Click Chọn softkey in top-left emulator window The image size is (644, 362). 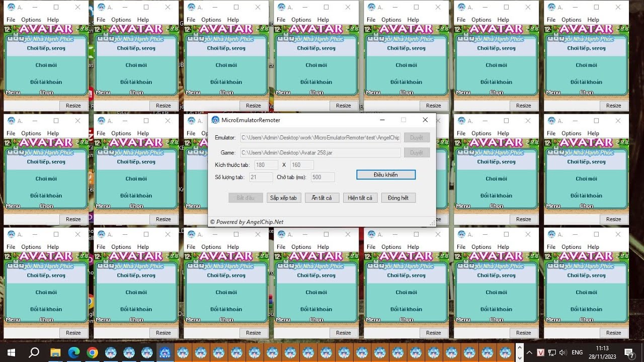point(46,93)
